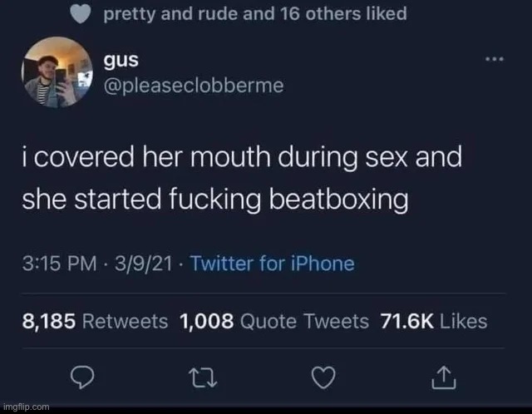Click the reply speech bubble icon

pyautogui.click(x=82, y=377)
